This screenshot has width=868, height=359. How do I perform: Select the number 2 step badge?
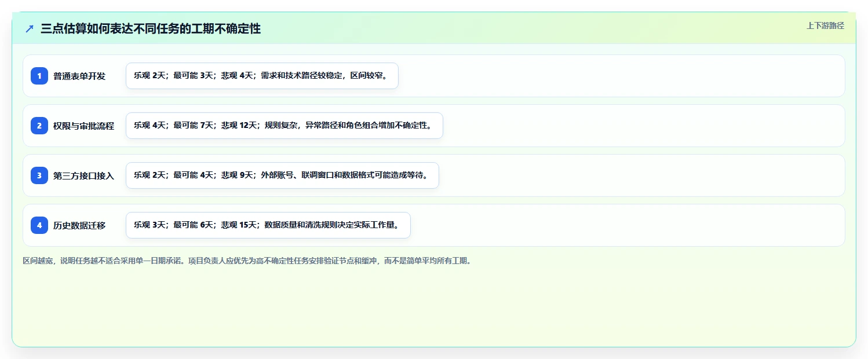click(39, 126)
